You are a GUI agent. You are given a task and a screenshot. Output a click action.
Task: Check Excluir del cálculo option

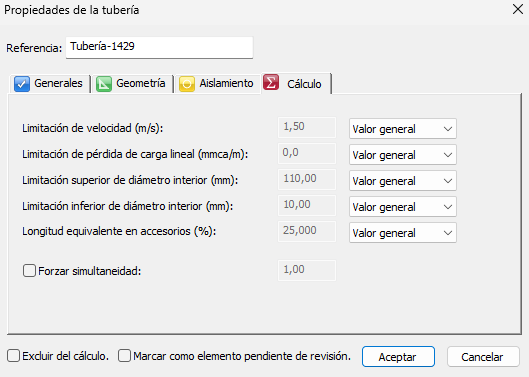[x=13, y=356]
